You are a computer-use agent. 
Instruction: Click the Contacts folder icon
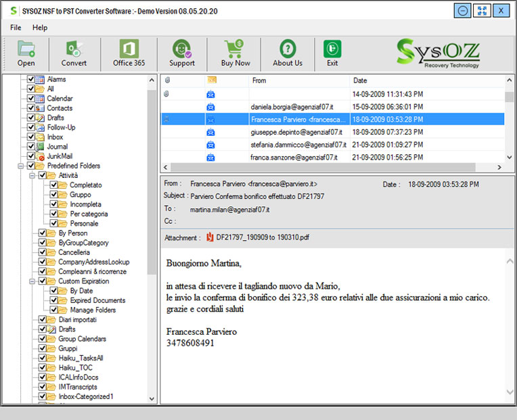(40, 108)
